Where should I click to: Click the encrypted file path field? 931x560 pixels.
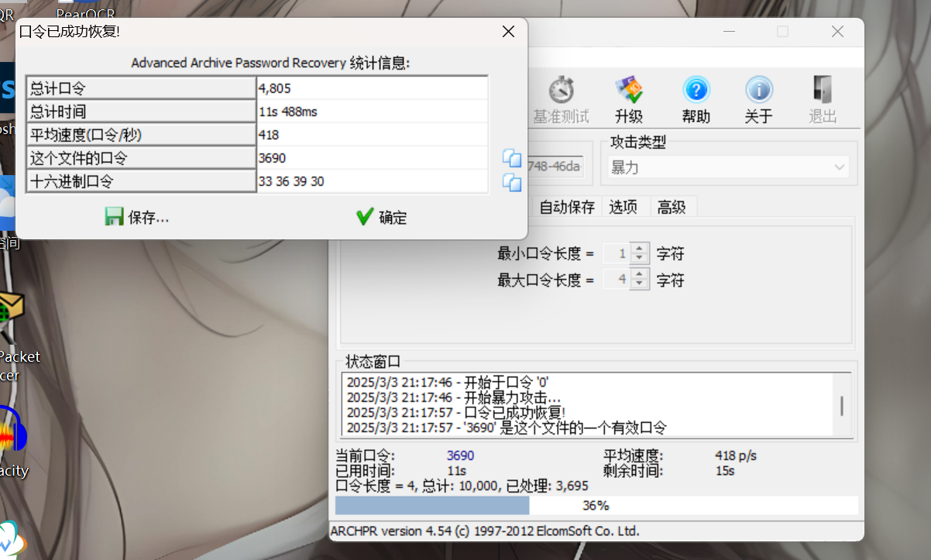pyautogui.click(x=555, y=167)
